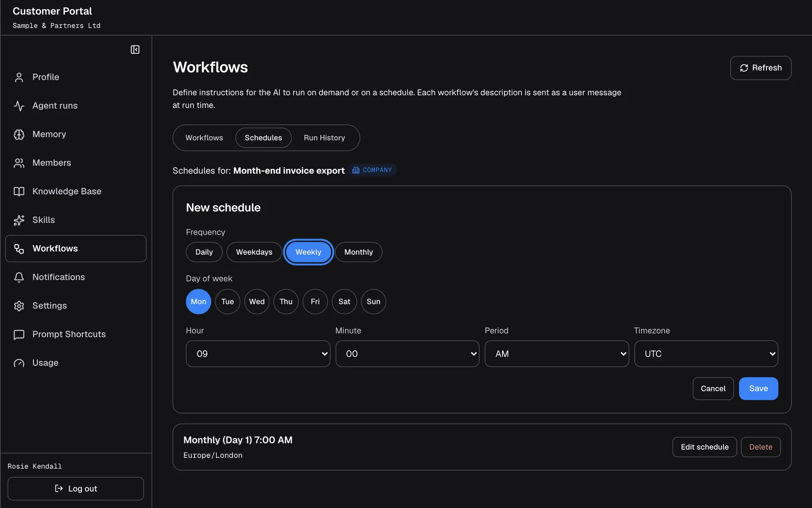Edit the Monthly (Day 1) schedule
This screenshot has width=812, height=508.
705,447
